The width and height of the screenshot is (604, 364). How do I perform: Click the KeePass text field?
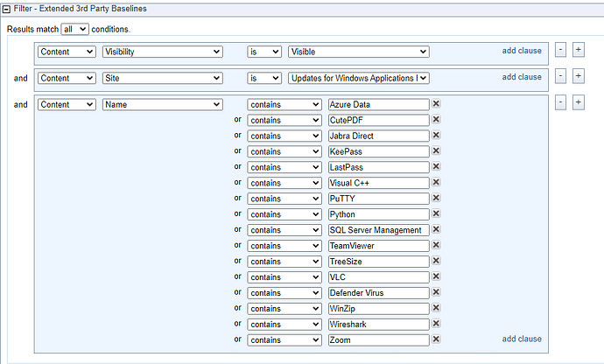379,151
